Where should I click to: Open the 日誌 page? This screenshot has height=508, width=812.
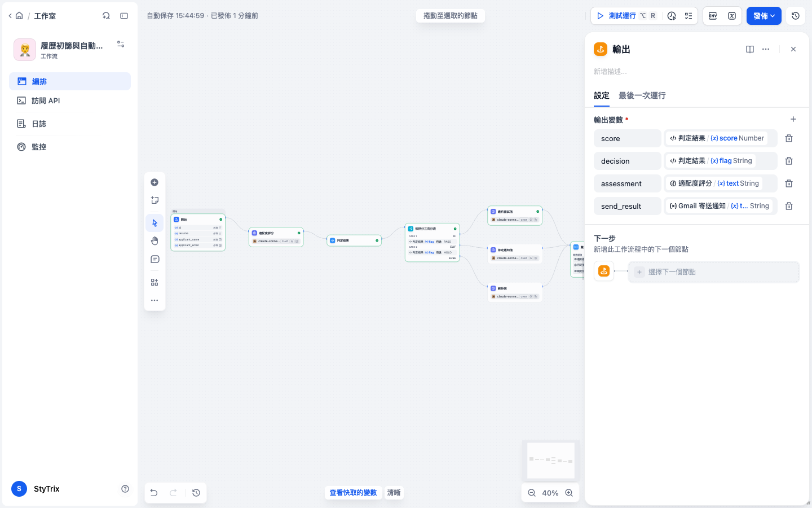point(70,124)
